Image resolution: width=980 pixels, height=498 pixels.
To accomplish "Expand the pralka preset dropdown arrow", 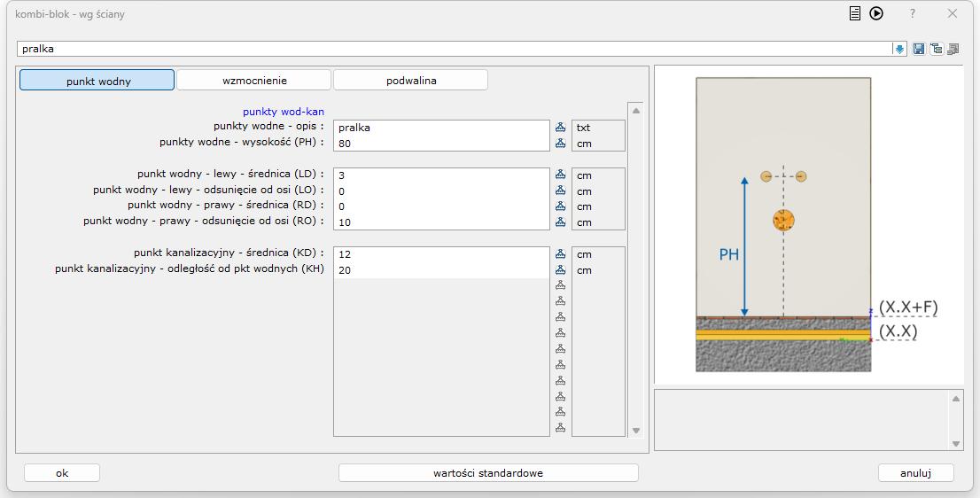I will [x=899, y=50].
